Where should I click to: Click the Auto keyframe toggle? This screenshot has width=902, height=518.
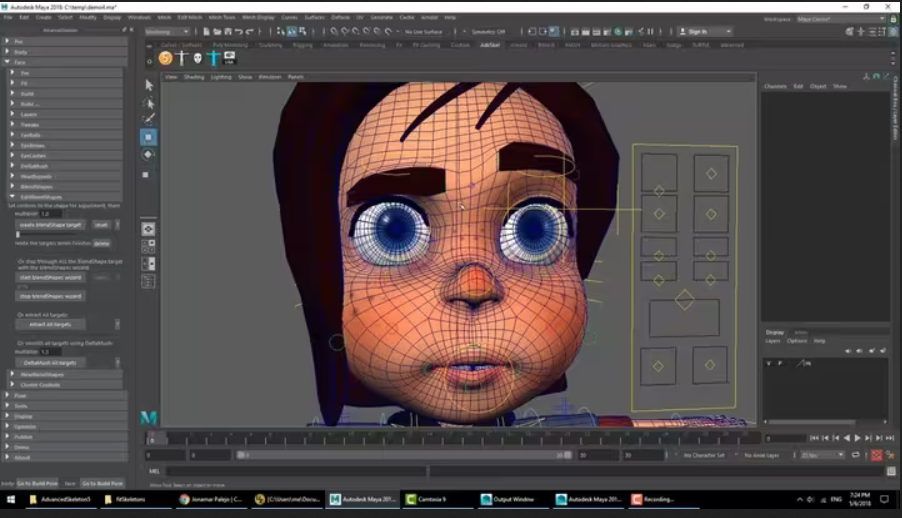[x=876, y=455]
